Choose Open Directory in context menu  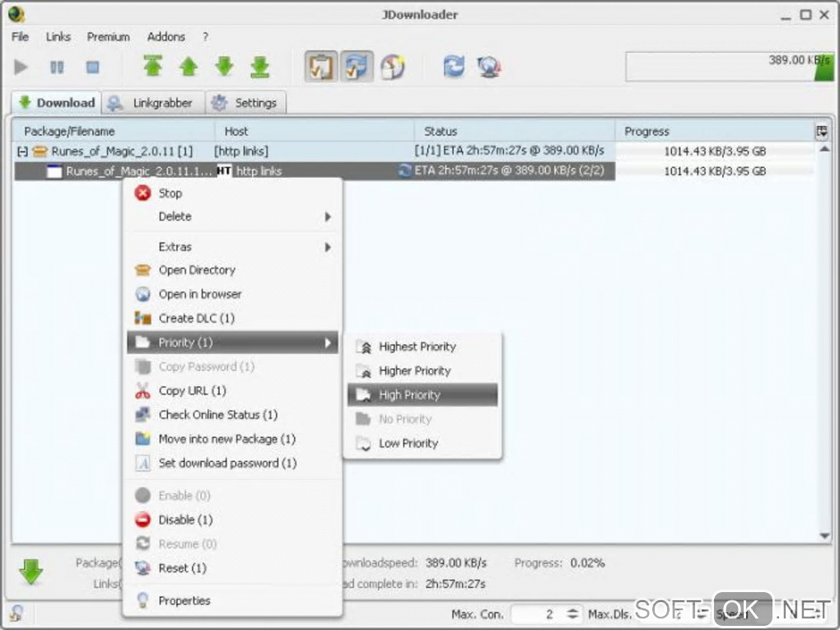click(232, 270)
